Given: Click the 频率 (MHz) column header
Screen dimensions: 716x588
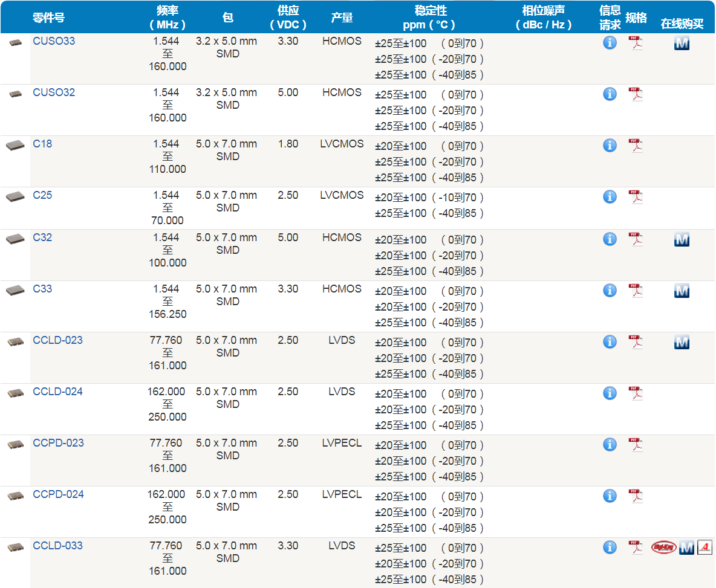Looking at the screenshot, I should pos(167,18).
